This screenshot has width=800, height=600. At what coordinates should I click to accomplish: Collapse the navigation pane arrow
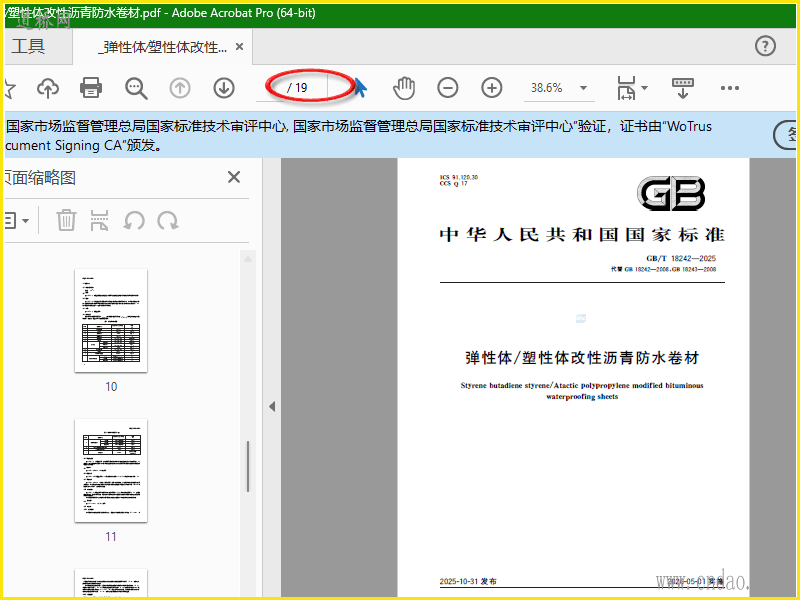272,407
